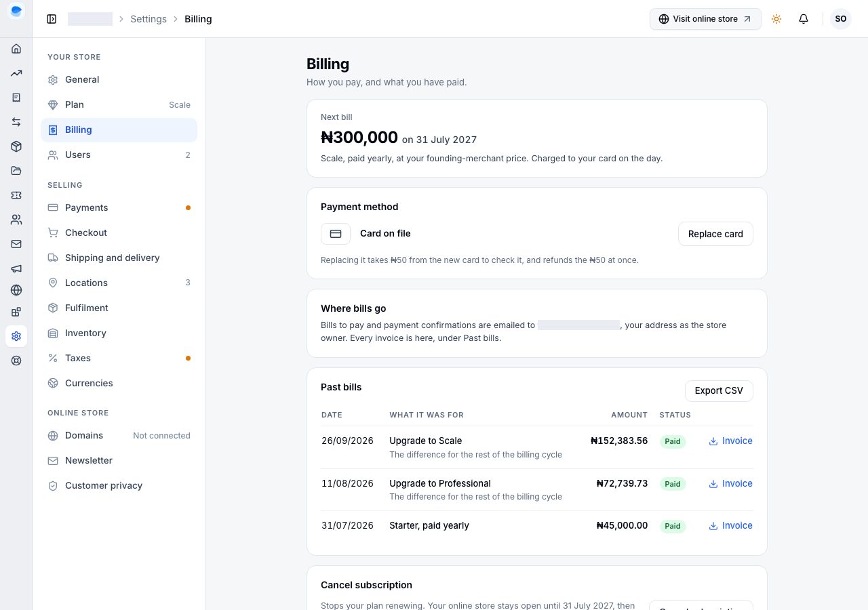Open the Plan settings page

[x=119, y=105]
